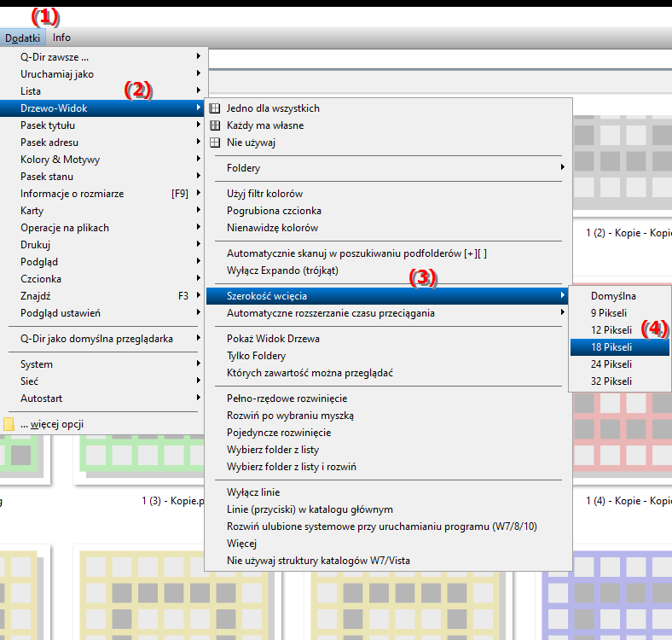
Task: Select the '1 (3) - Kopie' file label
Action: (173, 501)
